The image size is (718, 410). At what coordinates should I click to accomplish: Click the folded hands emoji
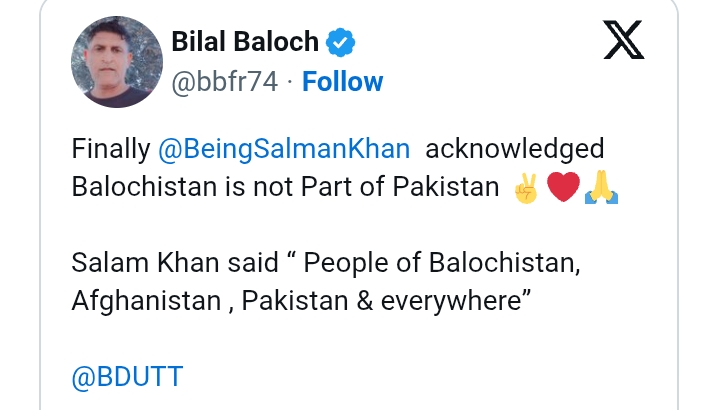[x=602, y=188]
